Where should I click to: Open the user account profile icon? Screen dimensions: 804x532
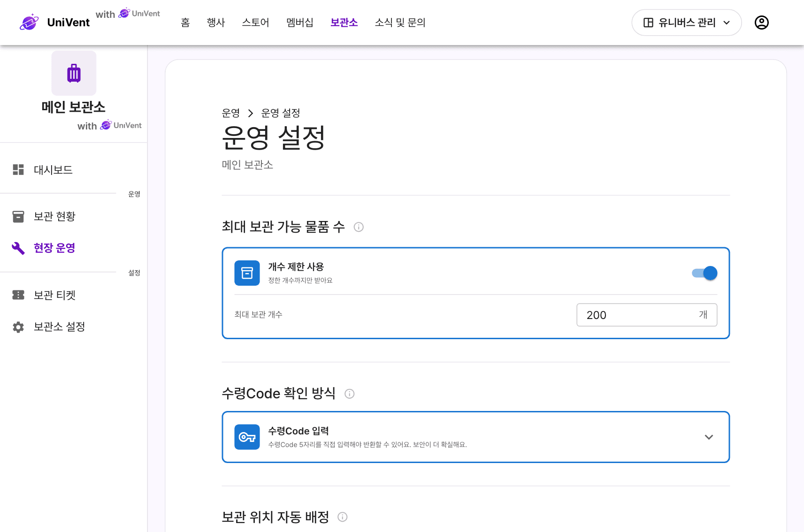pos(761,23)
